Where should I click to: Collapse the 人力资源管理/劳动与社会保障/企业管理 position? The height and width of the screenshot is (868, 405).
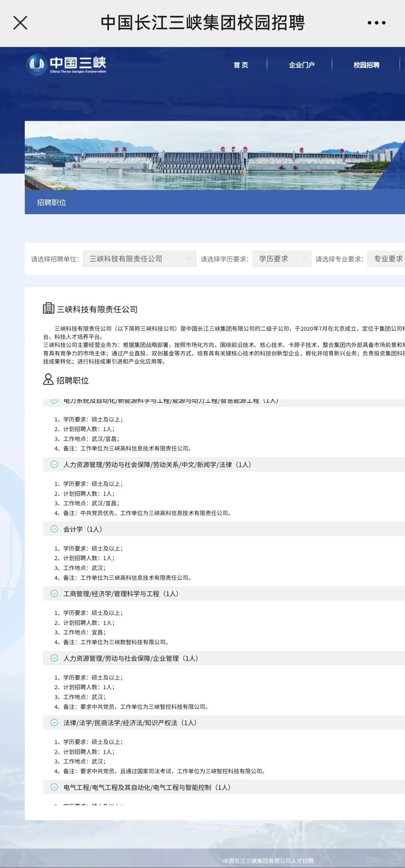224,658
